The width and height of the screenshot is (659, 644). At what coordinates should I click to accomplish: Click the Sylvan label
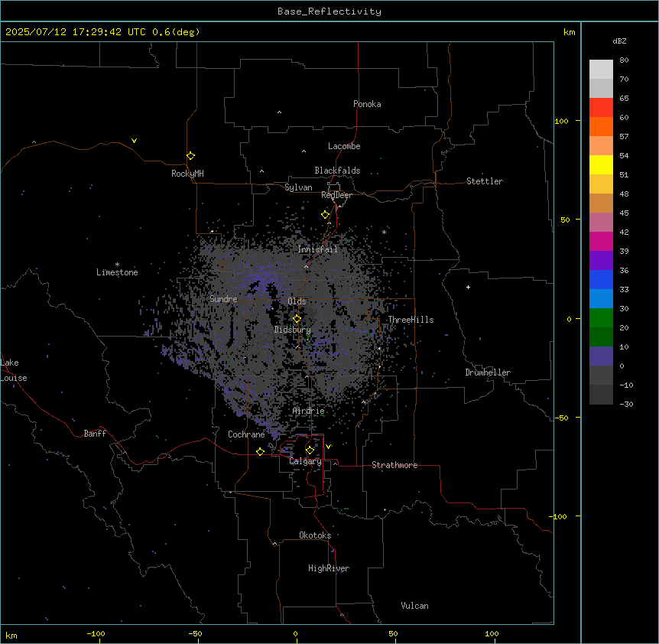[x=298, y=187]
